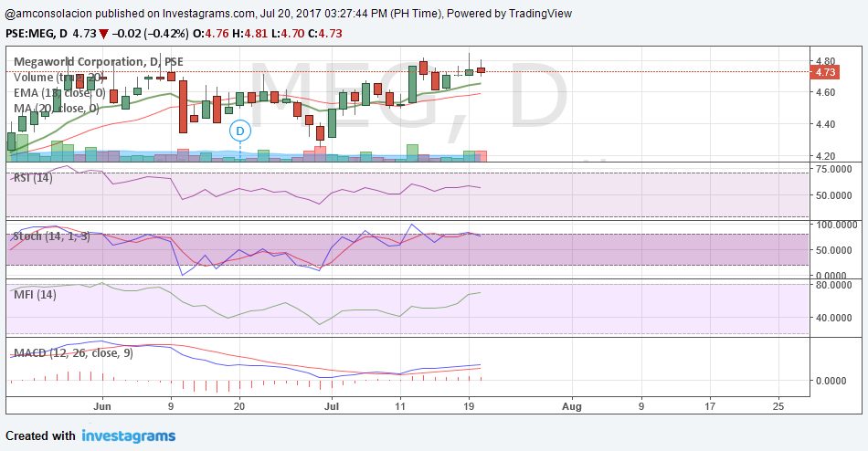Click the 4.20 price axis label
The height and width of the screenshot is (451, 868).
(825, 156)
